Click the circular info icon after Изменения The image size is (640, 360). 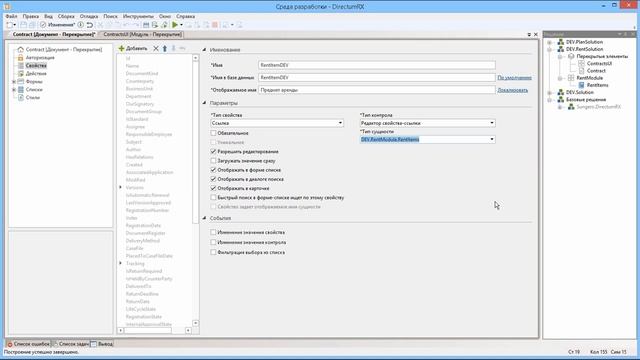click(x=81, y=25)
